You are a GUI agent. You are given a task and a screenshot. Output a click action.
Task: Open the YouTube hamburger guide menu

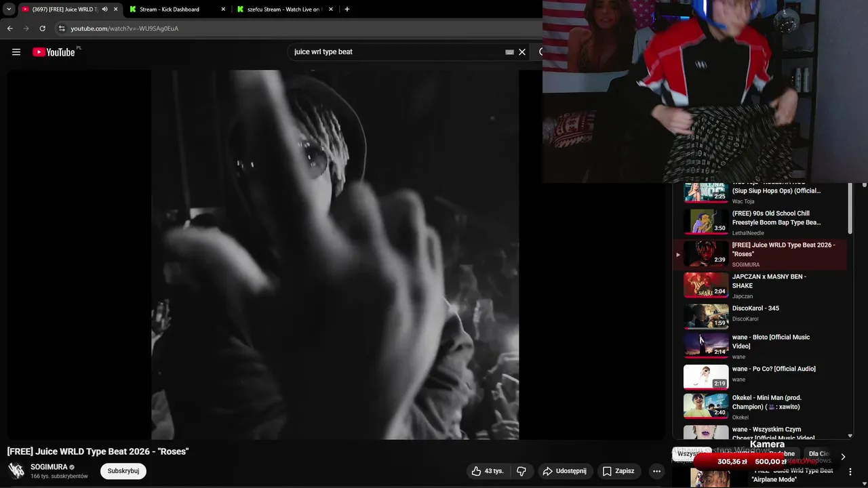[x=16, y=52]
